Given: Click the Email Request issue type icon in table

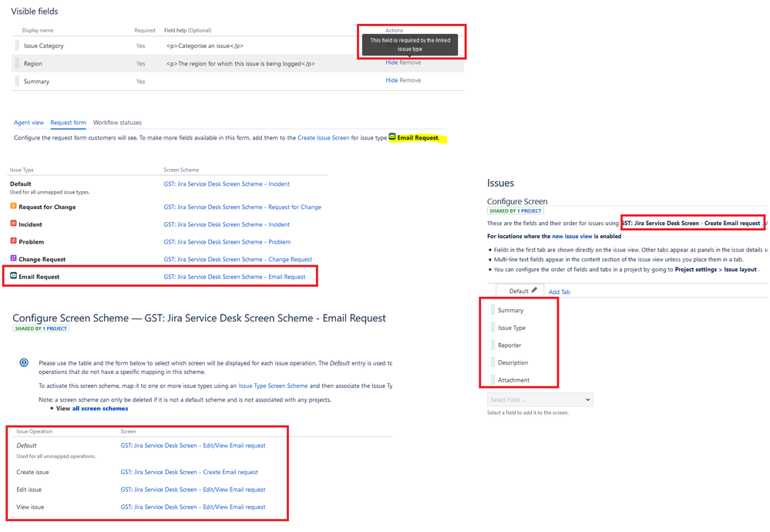Looking at the screenshot, I should pyautogui.click(x=13, y=276).
